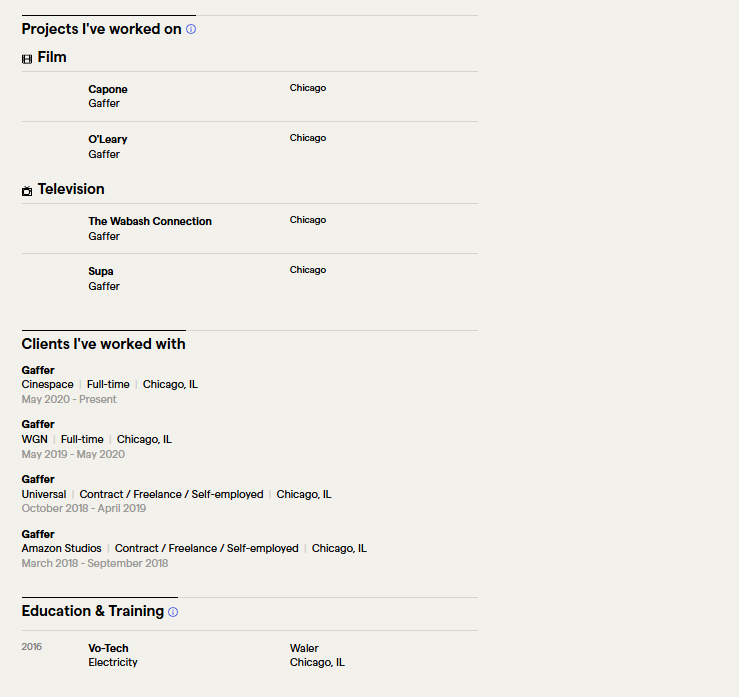Click the info icon beside Projects I've worked on
Viewport: 739px width, 697px height.
tap(191, 29)
